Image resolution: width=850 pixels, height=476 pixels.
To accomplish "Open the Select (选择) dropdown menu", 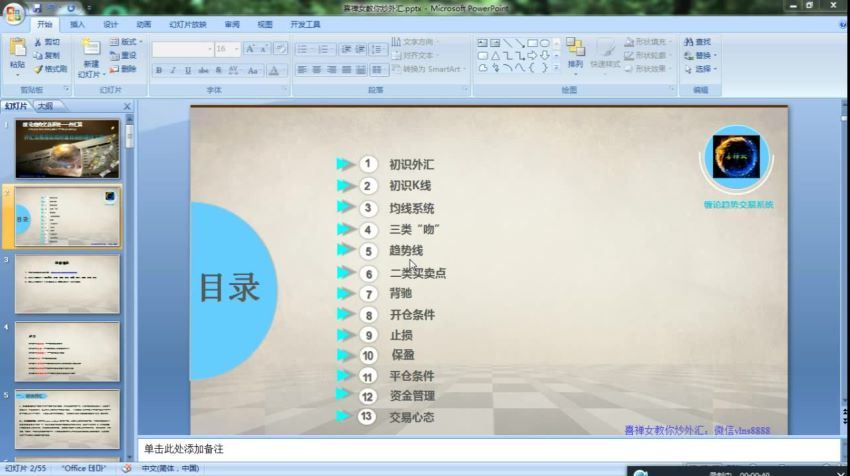I will click(x=704, y=69).
